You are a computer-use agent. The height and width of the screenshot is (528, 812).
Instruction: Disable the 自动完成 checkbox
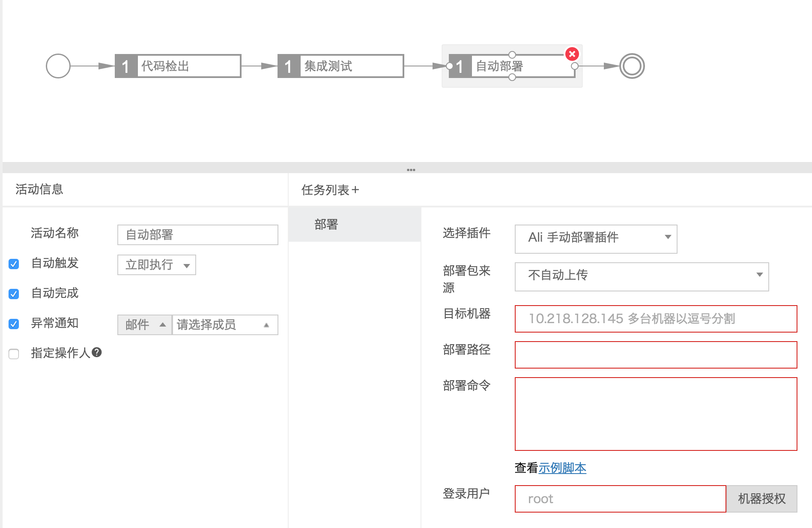point(14,294)
